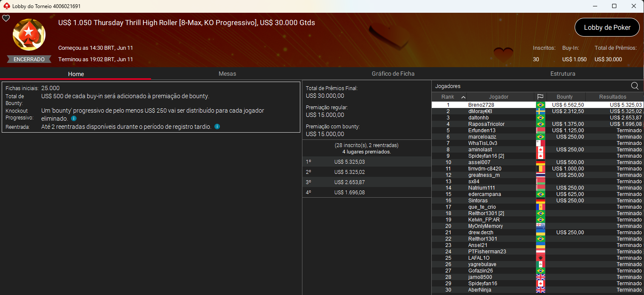Click Mexico flag of yagrebulave
This screenshot has width=644, height=295.
click(541, 264)
